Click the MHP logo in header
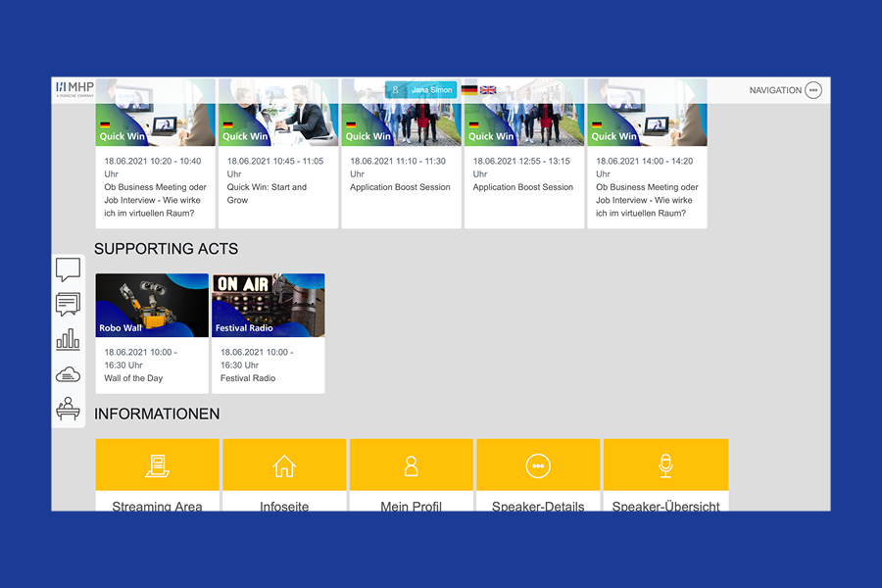The image size is (882, 588). coord(74,89)
